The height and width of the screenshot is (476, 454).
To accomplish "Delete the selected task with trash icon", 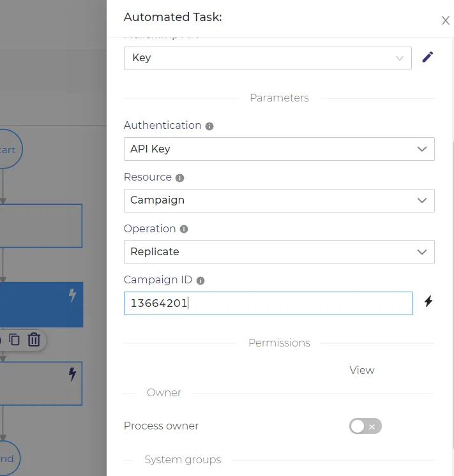I will 34,339.
